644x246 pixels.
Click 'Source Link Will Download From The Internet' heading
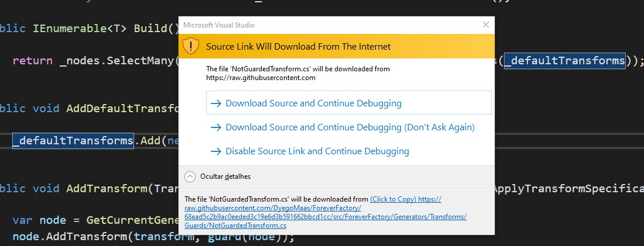298,46
